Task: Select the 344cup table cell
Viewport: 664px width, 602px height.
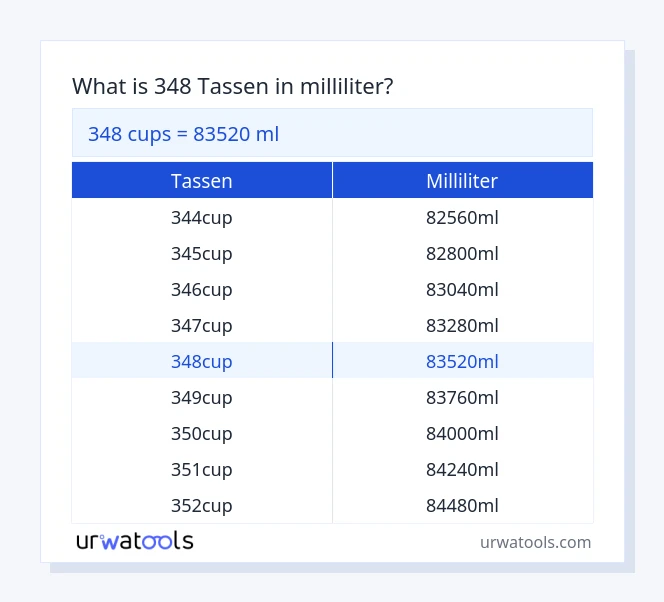Action: tap(202, 217)
